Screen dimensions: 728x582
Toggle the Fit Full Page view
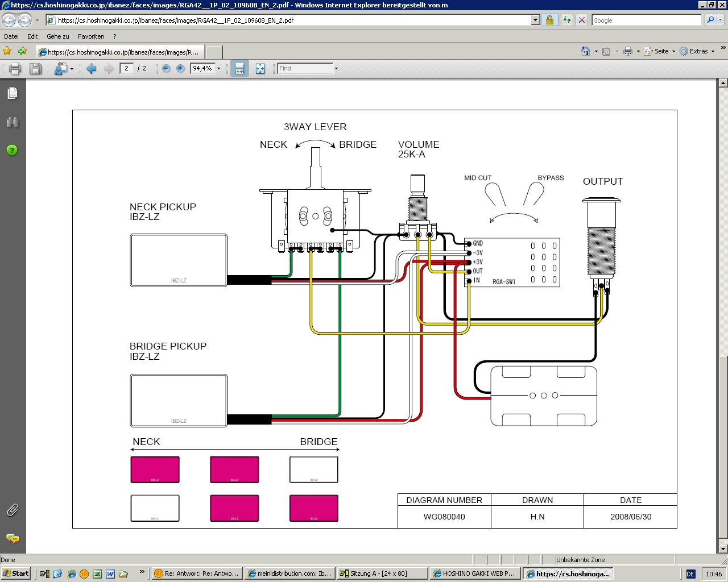260,69
